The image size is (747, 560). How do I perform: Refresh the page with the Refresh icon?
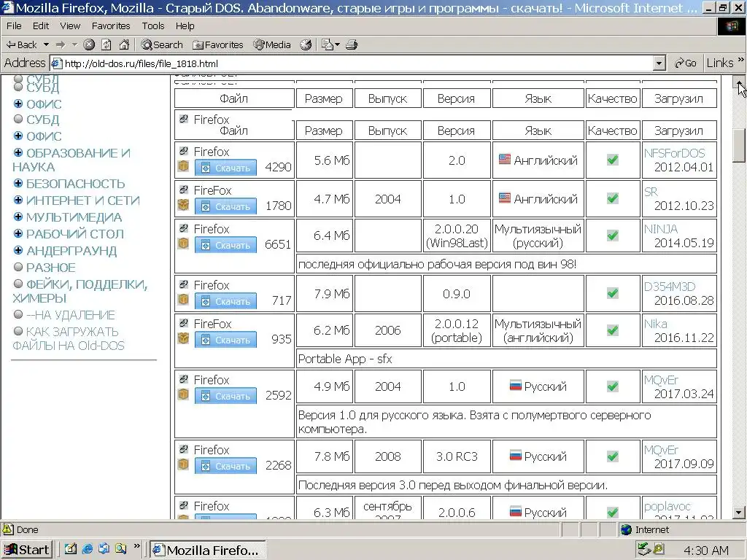point(107,44)
